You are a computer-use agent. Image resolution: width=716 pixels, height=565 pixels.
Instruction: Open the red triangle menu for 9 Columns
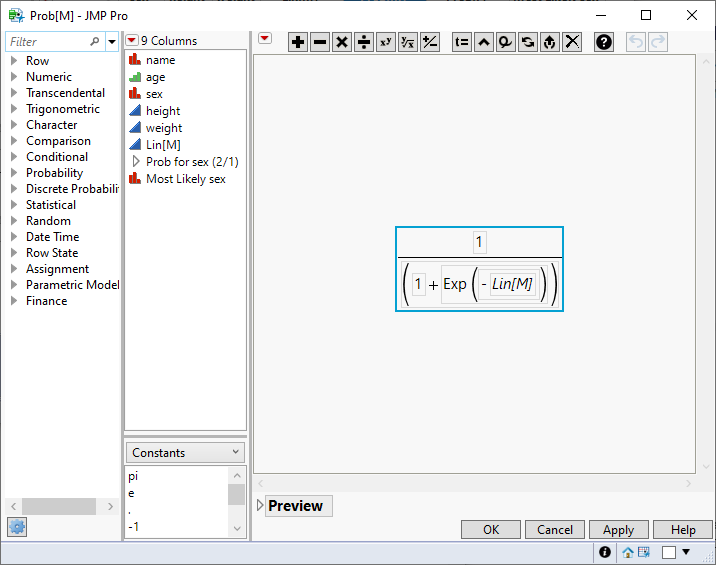click(x=132, y=41)
